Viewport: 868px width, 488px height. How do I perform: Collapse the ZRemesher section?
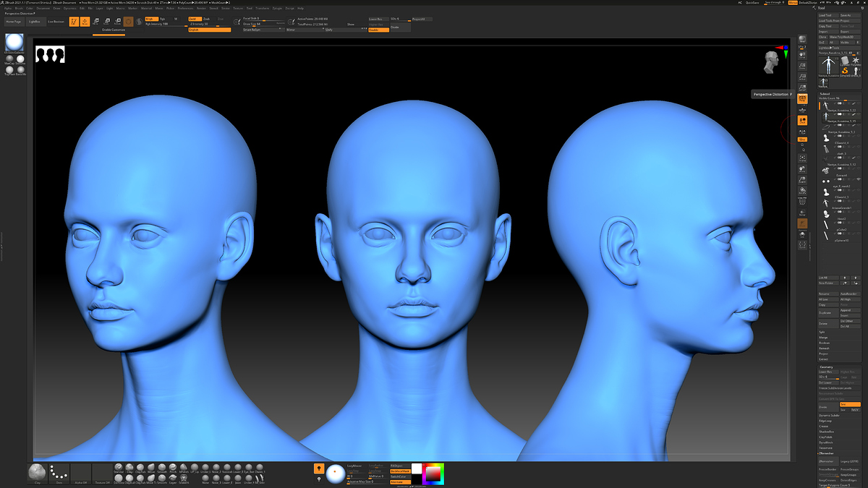(x=827, y=453)
